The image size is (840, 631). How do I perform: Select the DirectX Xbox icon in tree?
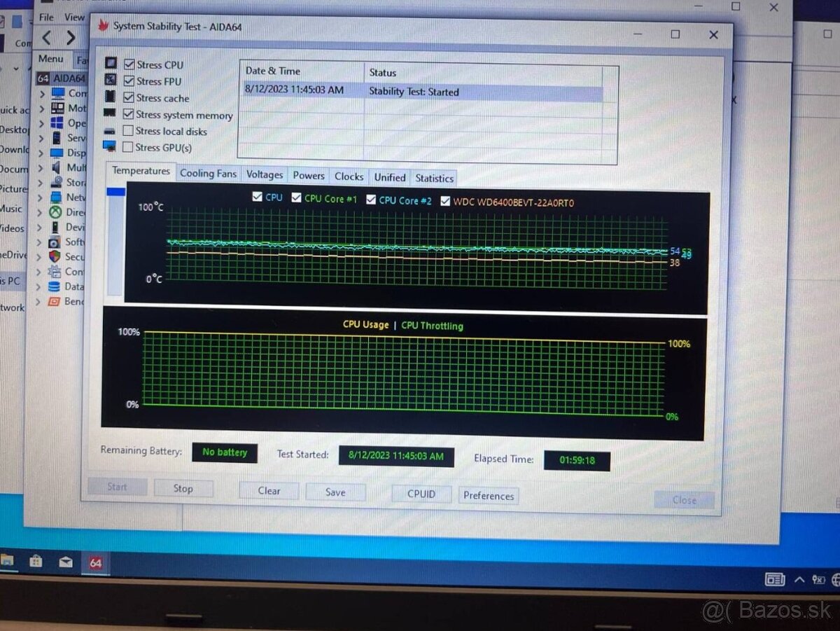pos(55,212)
